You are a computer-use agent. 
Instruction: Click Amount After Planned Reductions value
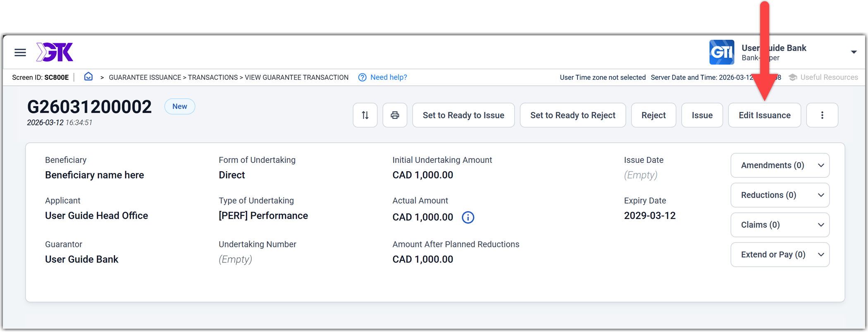tap(423, 260)
